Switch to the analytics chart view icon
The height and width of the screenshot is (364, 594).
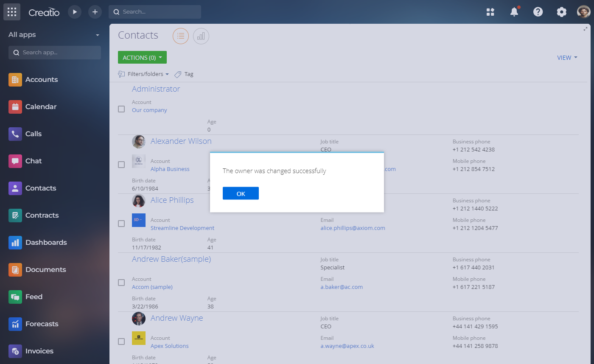(x=201, y=36)
